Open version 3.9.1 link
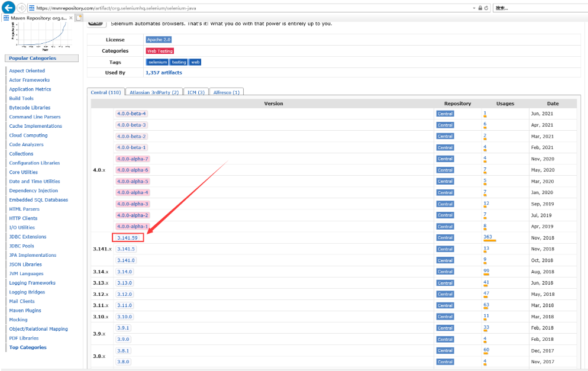The image size is (588, 371). click(123, 328)
